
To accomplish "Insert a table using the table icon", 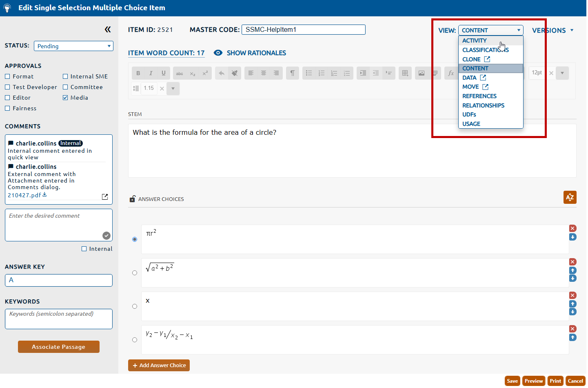I will [405, 73].
